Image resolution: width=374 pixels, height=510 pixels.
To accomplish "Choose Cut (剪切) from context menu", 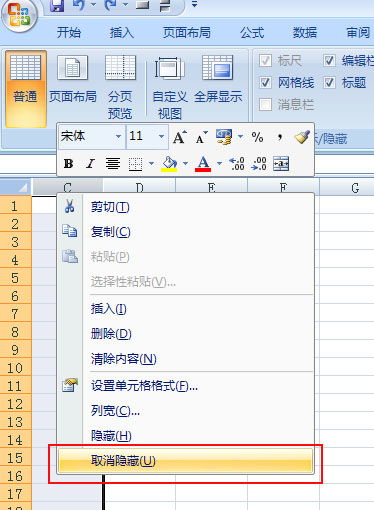I will click(x=185, y=207).
